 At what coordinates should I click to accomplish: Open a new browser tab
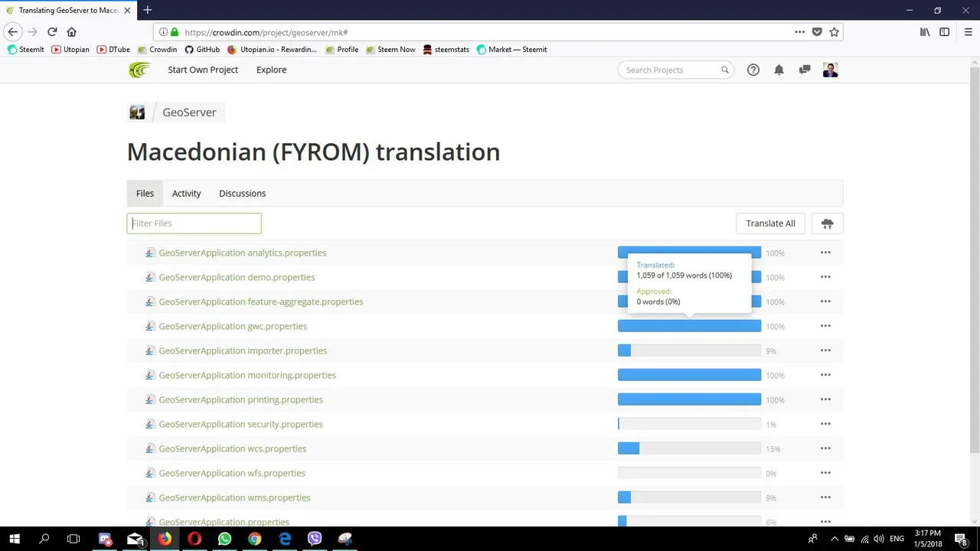click(x=148, y=10)
